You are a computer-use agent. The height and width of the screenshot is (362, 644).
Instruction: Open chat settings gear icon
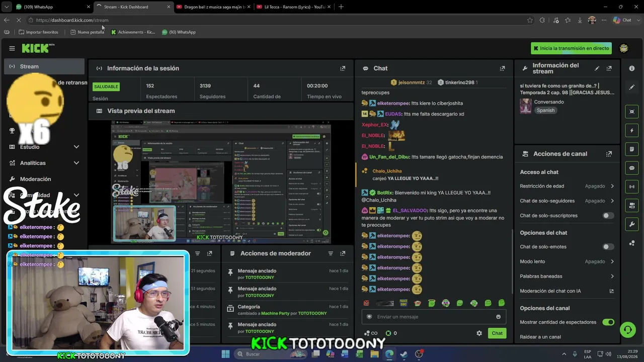(x=479, y=333)
